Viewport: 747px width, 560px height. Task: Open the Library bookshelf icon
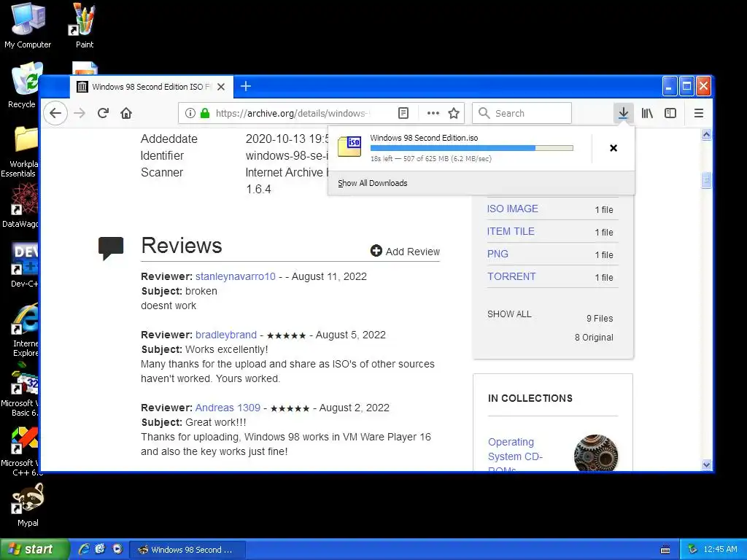647,113
